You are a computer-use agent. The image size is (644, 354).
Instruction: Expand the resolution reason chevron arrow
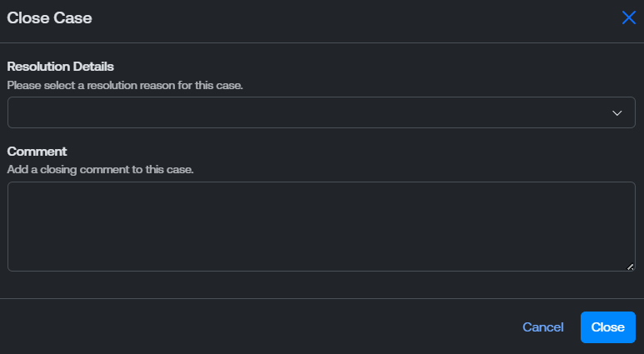(x=617, y=113)
